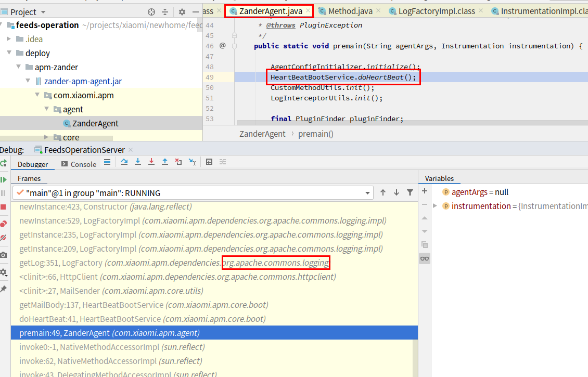This screenshot has width=588, height=377.
Task: Select frame newInstance:423, Constructor
Action: (x=214, y=206)
